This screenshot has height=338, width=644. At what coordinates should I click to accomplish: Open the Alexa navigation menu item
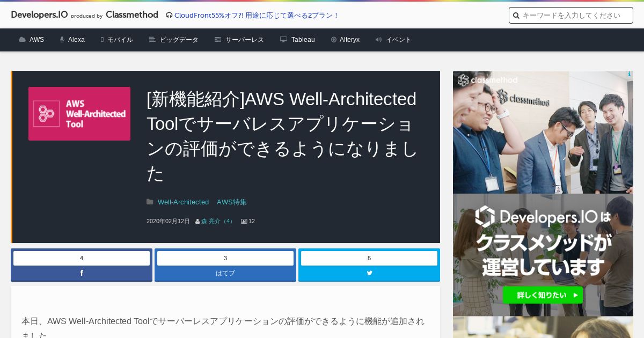tap(76, 40)
